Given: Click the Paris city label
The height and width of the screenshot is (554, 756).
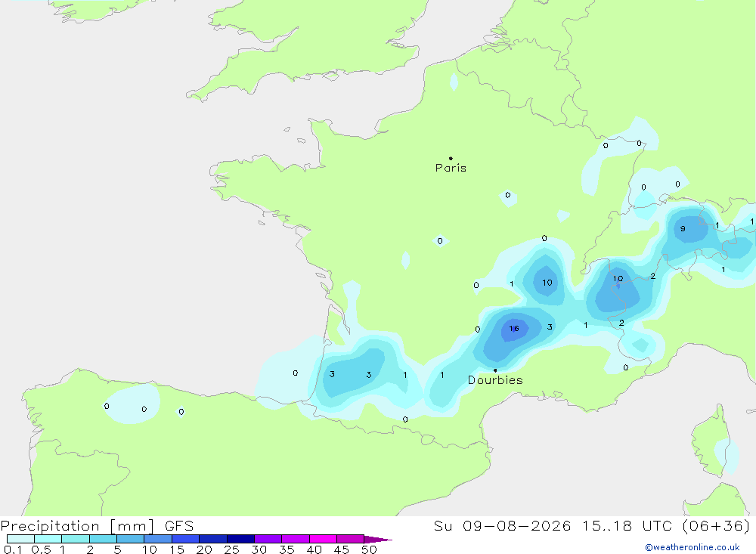Looking at the screenshot, I should [451, 168].
